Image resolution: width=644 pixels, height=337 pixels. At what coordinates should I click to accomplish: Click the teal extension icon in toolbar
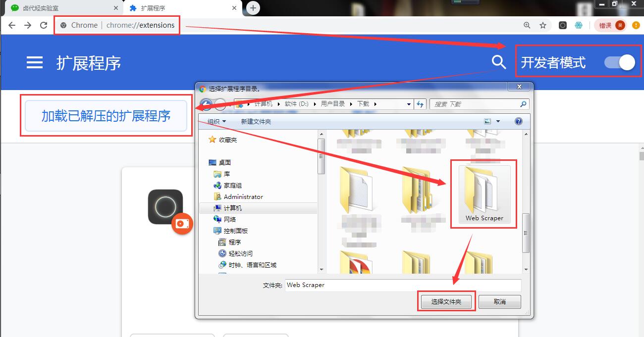point(579,25)
